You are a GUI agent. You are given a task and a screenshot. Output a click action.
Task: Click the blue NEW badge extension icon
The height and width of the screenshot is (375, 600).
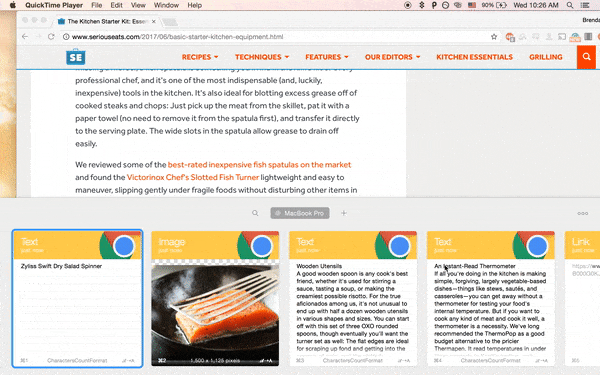tap(575, 37)
